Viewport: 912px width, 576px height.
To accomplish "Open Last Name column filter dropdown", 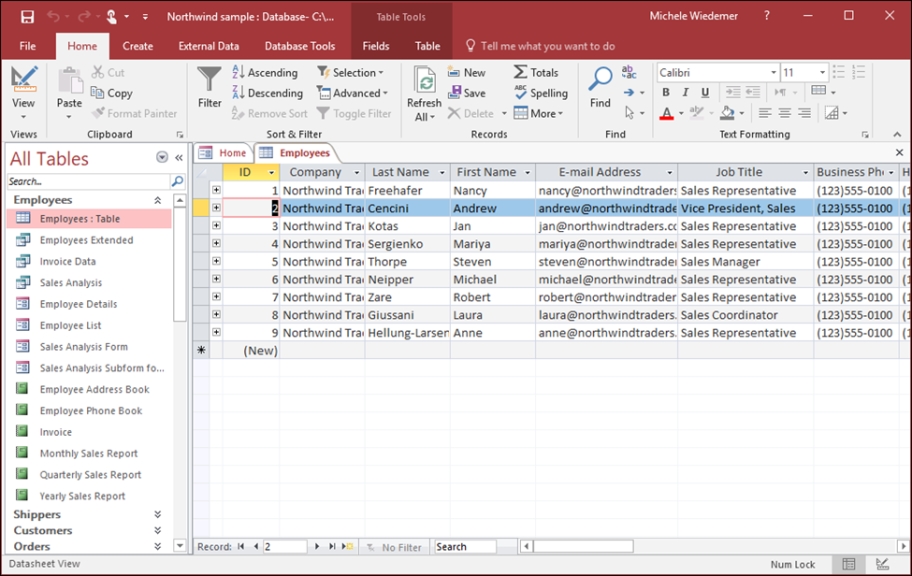I will point(442,172).
